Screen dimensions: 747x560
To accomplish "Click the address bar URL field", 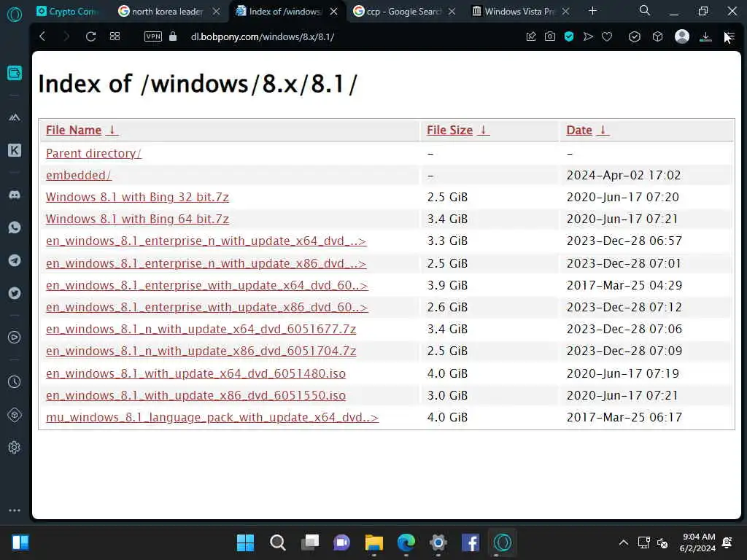I will click(263, 36).
